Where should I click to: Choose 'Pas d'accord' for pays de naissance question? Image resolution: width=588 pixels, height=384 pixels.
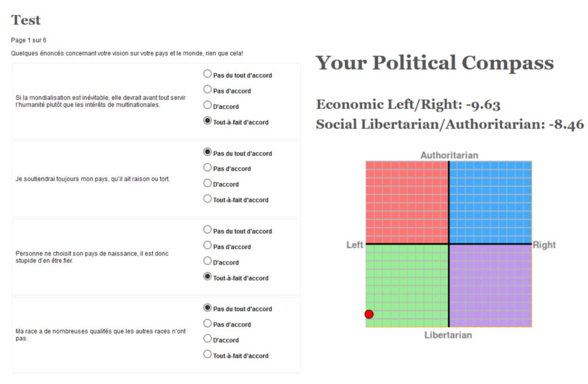point(207,245)
